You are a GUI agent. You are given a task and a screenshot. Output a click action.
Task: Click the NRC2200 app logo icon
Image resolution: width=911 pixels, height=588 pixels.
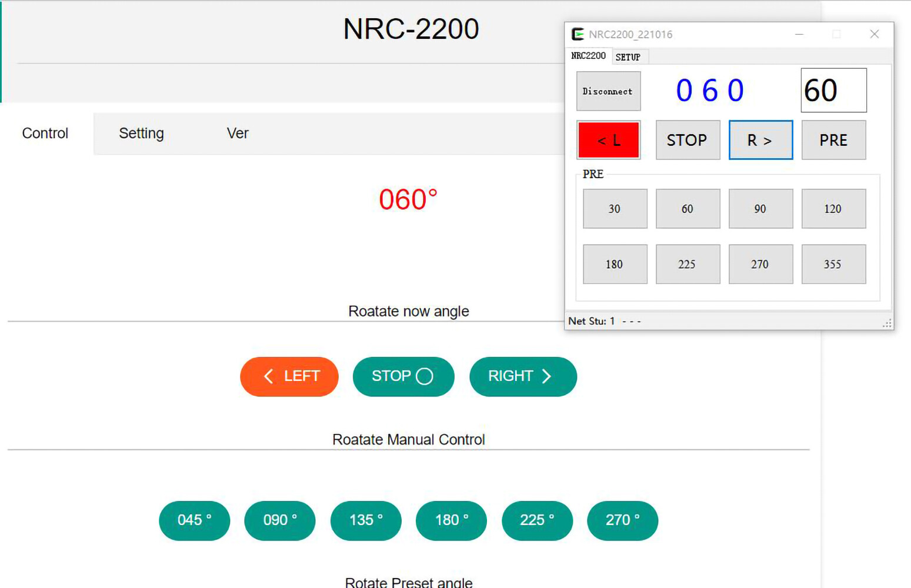click(579, 34)
